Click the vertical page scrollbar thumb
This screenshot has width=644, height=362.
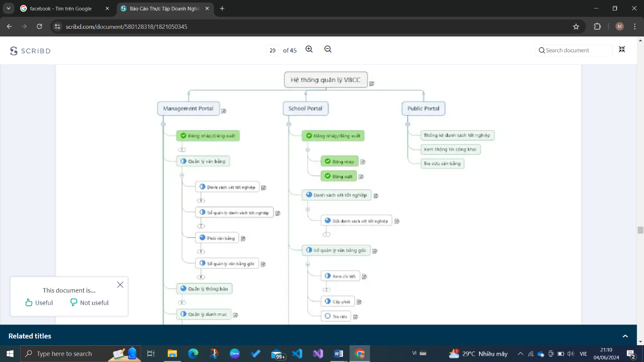tap(640, 229)
